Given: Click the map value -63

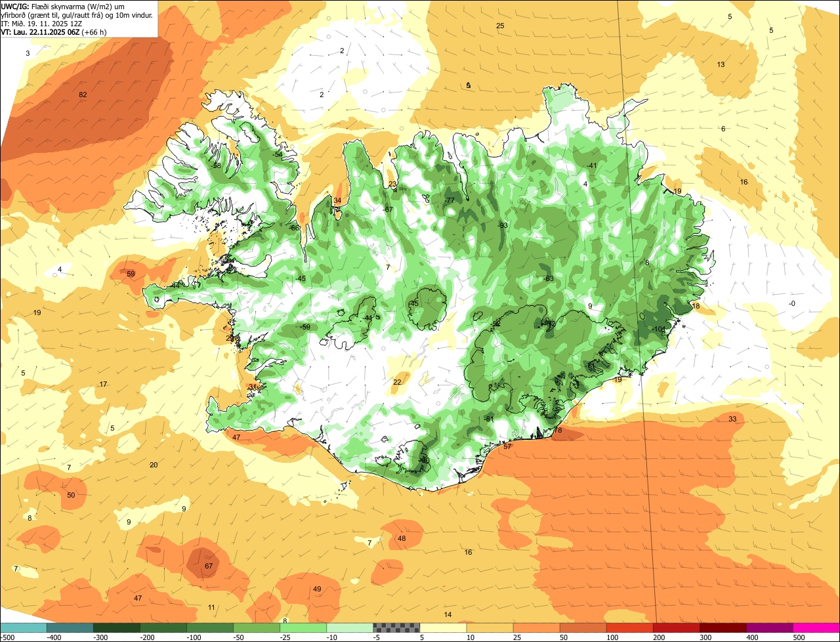Looking at the screenshot, I should (549, 279).
